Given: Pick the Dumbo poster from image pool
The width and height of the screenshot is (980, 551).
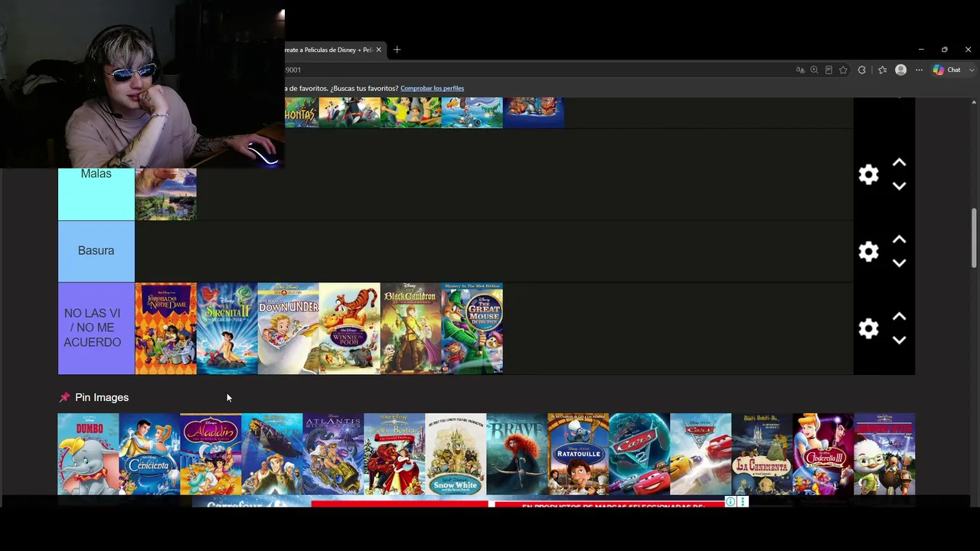Looking at the screenshot, I should (88, 455).
